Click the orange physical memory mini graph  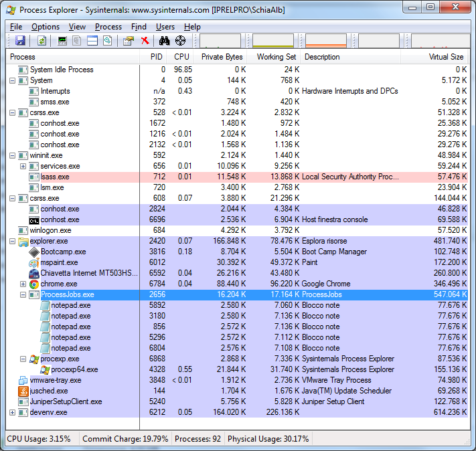pos(326,41)
